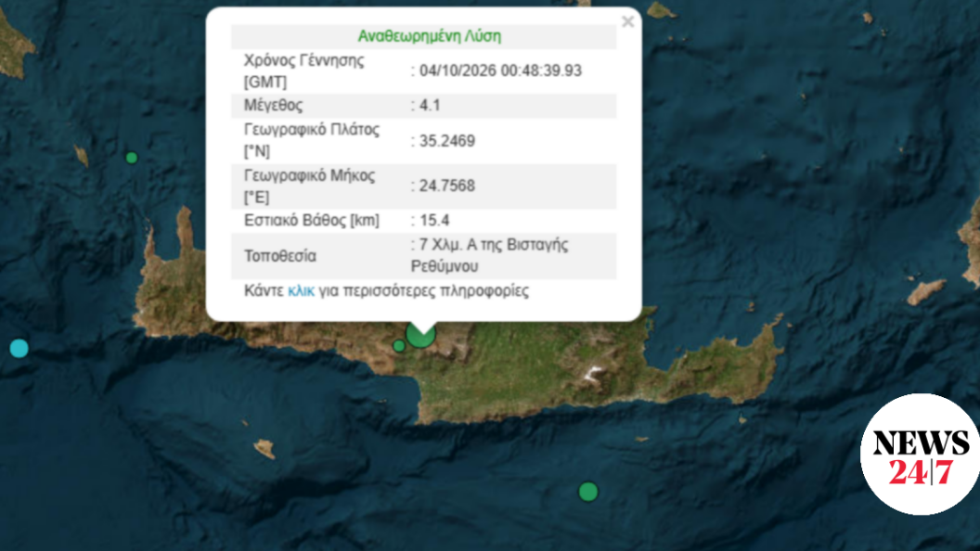Select the magnitude value 4.1
Viewport: 980px width, 551px height.
430,105
